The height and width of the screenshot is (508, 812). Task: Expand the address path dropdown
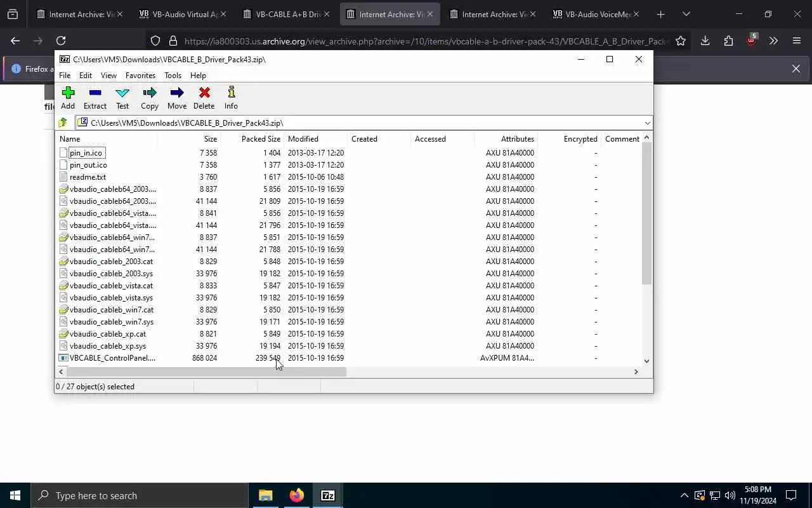coord(647,123)
